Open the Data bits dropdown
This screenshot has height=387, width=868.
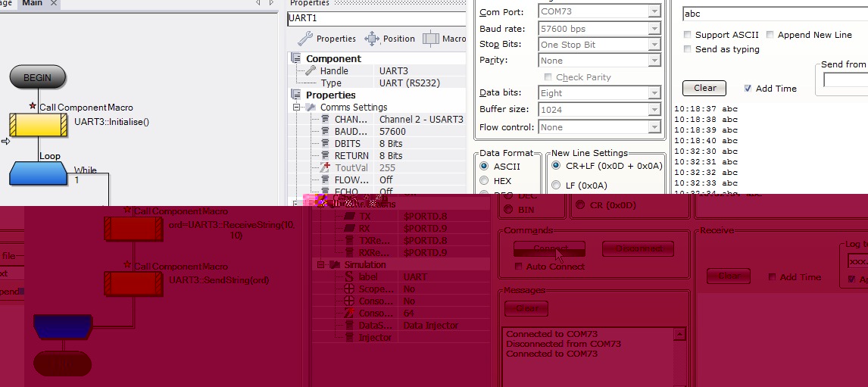[x=655, y=92]
